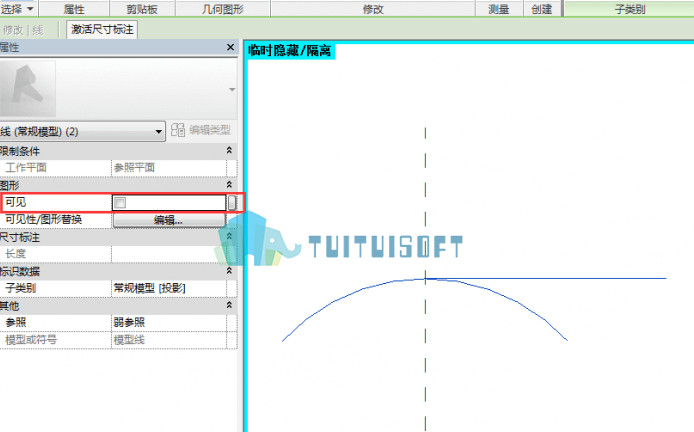Collapse the 标识数据 section
Image resolution: width=694 pixels, height=432 pixels.
[x=229, y=270]
